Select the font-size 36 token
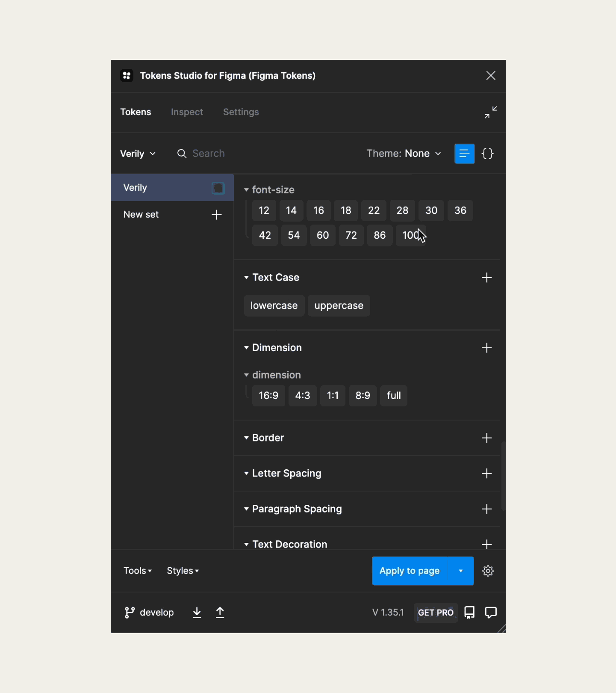The height and width of the screenshot is (693, 616). click(460, 210)
